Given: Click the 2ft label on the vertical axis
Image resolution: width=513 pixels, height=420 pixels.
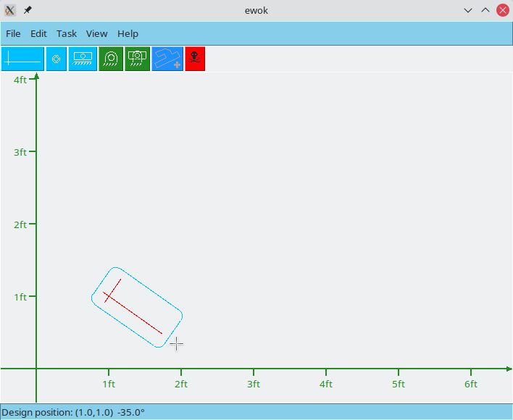Looking at the screenshot, I should tap(20, 225).
